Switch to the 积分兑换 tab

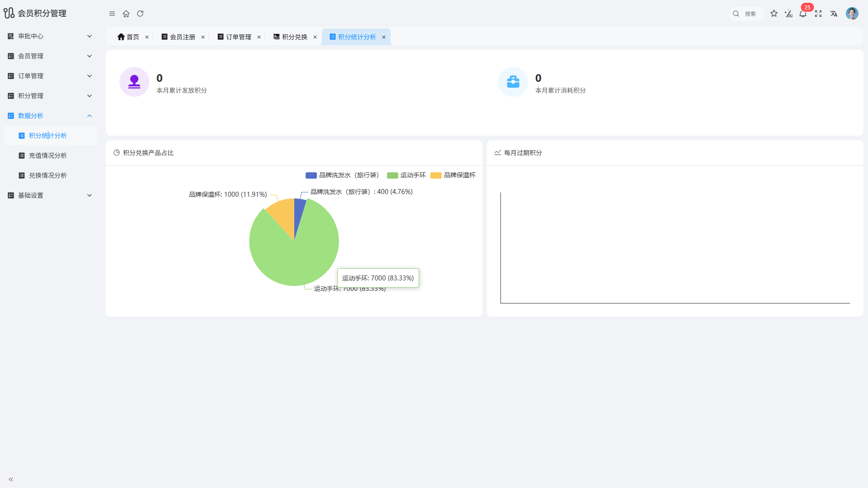point(294,37)
